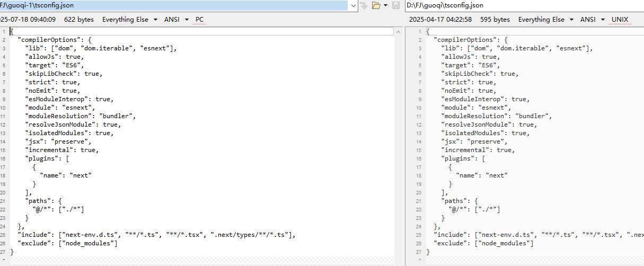Click the right pane "lib" line

[x=517, y=48]
